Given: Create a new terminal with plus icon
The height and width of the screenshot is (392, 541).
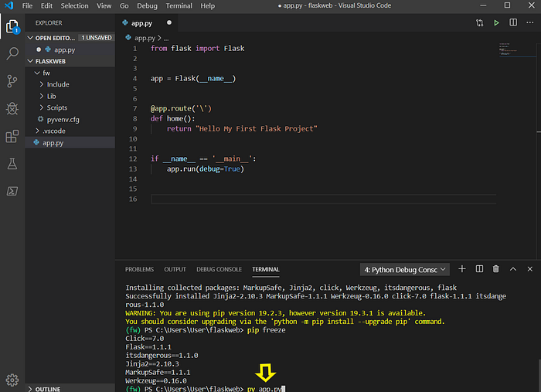Looking at the screenshot, I should [462, 269].
